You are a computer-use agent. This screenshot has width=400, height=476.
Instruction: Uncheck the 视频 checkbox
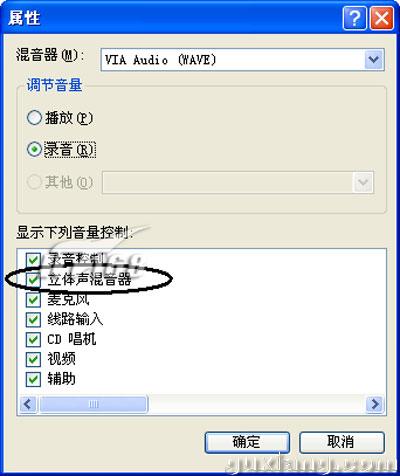click(33, 359)
